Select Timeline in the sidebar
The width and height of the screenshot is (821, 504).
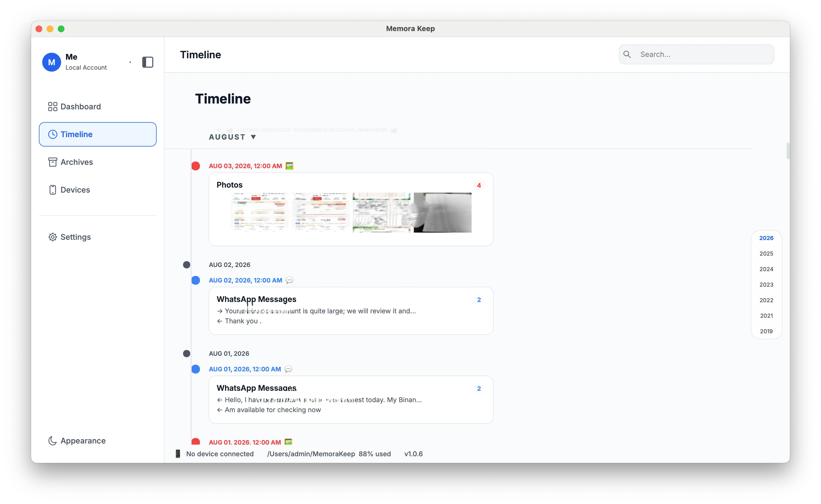[x=97, y=134]
